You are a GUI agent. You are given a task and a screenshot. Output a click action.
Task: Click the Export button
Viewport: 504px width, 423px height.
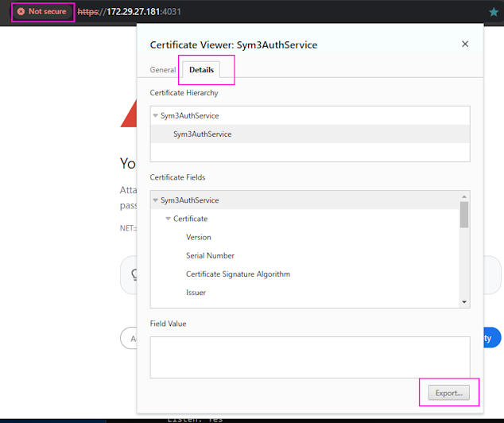(x=448, y=393)
